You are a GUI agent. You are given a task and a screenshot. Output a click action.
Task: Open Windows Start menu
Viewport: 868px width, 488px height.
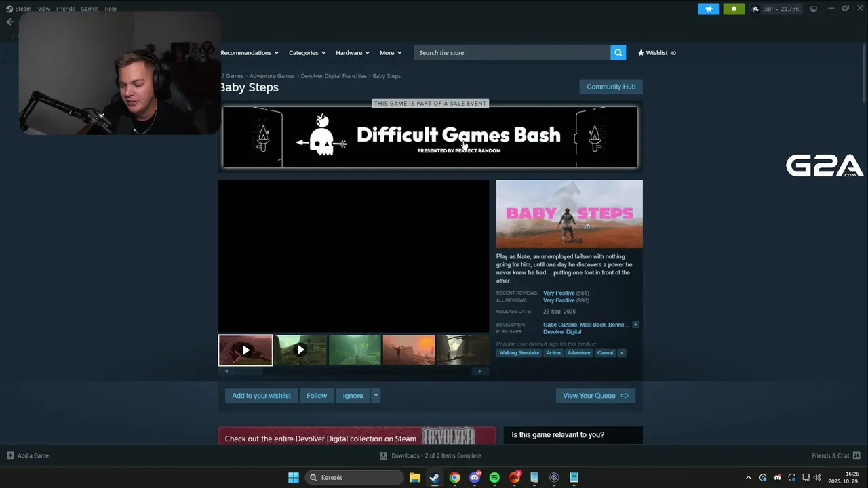[294, 478]
